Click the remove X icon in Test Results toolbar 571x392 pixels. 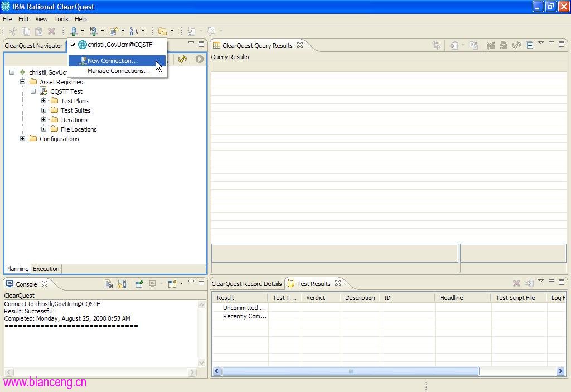click(x=516, y=283)
